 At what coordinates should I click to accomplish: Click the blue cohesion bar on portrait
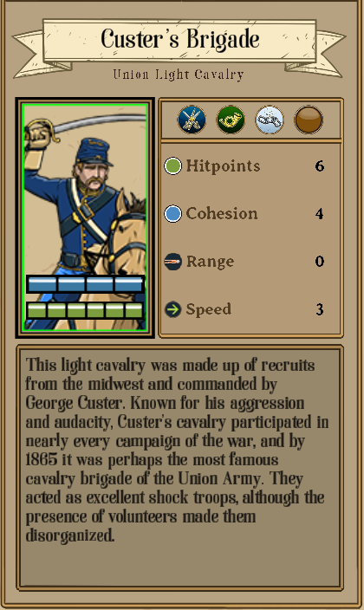pos(85,284)
